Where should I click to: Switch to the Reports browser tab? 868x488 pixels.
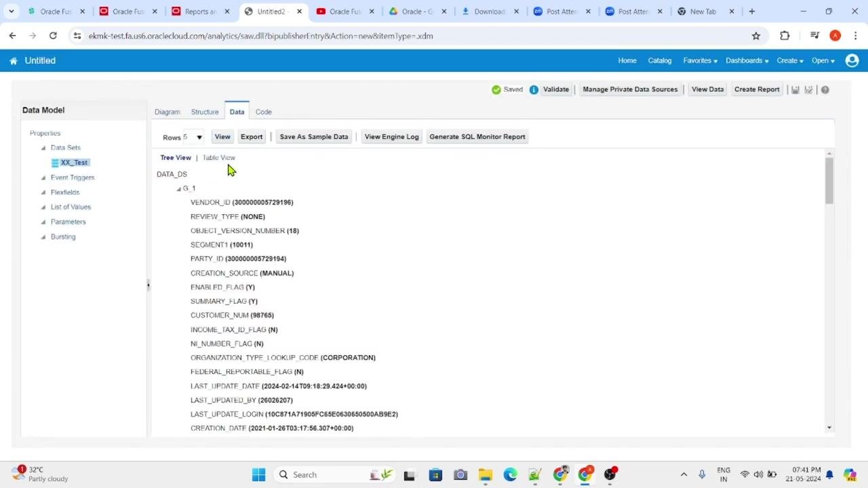201,12
